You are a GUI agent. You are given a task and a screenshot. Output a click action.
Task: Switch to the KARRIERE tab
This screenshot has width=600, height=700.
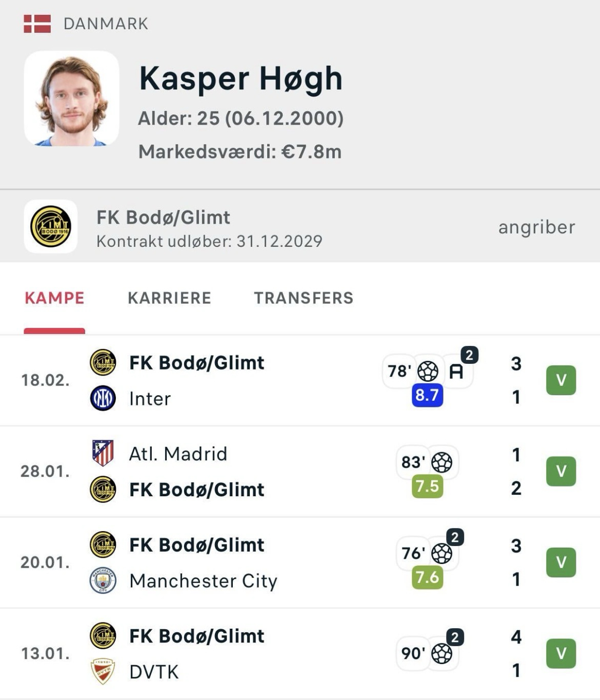pyautogui.click(x=169, y=298)
